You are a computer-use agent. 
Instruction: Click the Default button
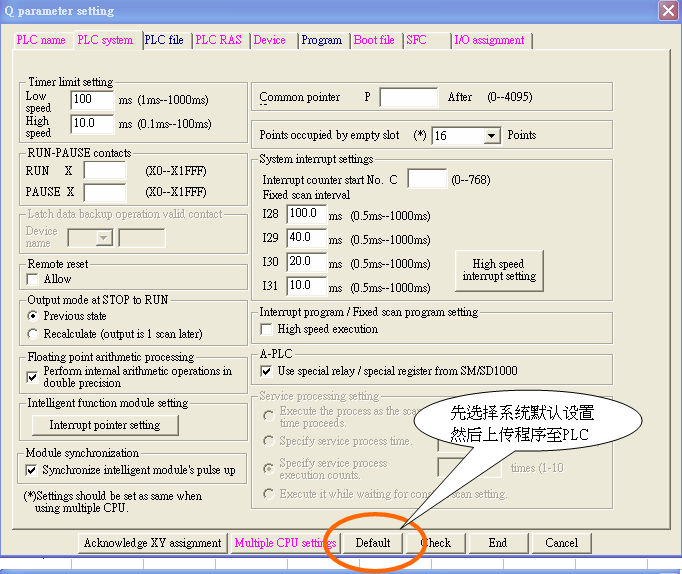[372, 543]
